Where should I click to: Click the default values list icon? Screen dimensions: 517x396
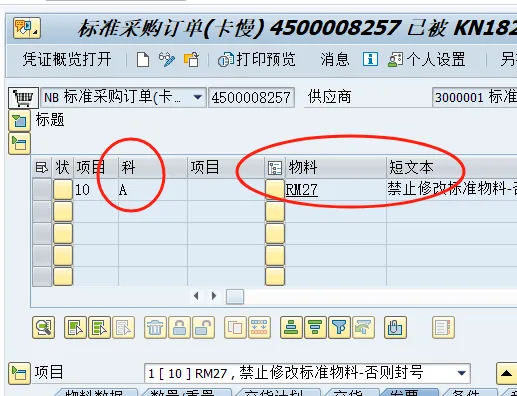(443, 327)
